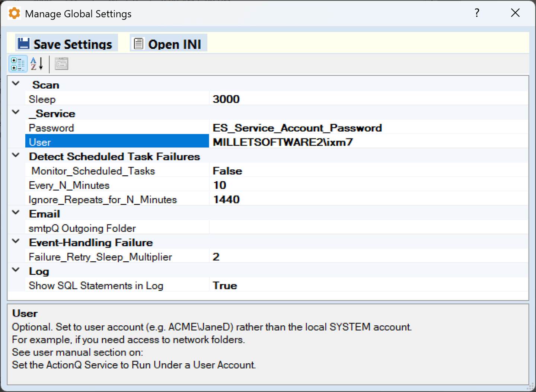Select the Ignore_Repeats_for_N_Minutes label
536x392 pixels.
click(117, 199)
